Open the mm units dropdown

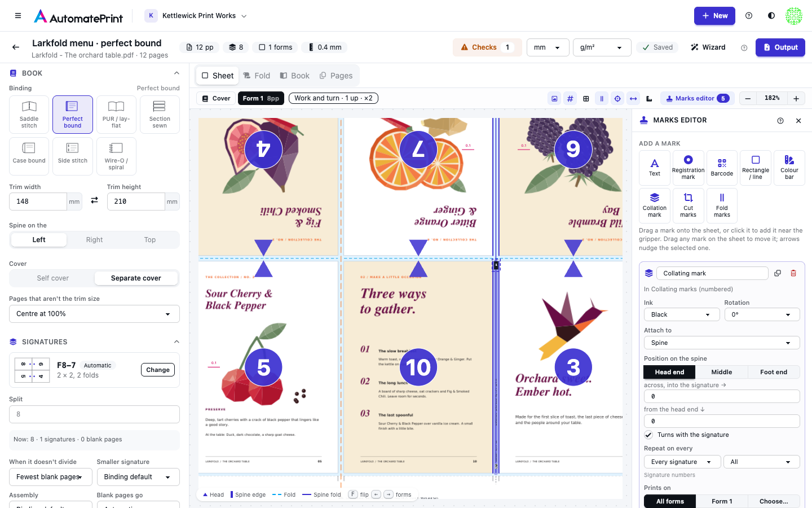coord(548,47)
